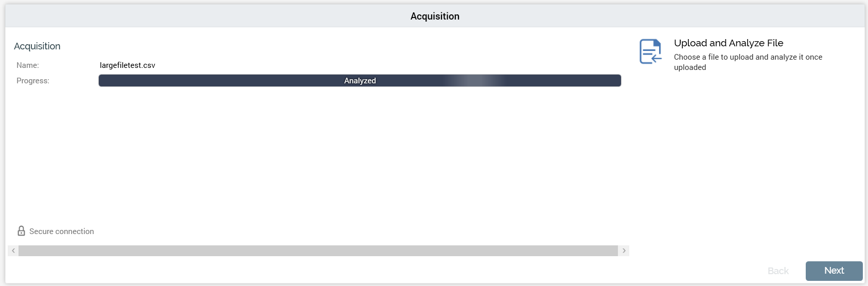This screenshot has width=868, height=286.
Task: Click the glowing highlight on the progress bar
Action: pos(473,81)
